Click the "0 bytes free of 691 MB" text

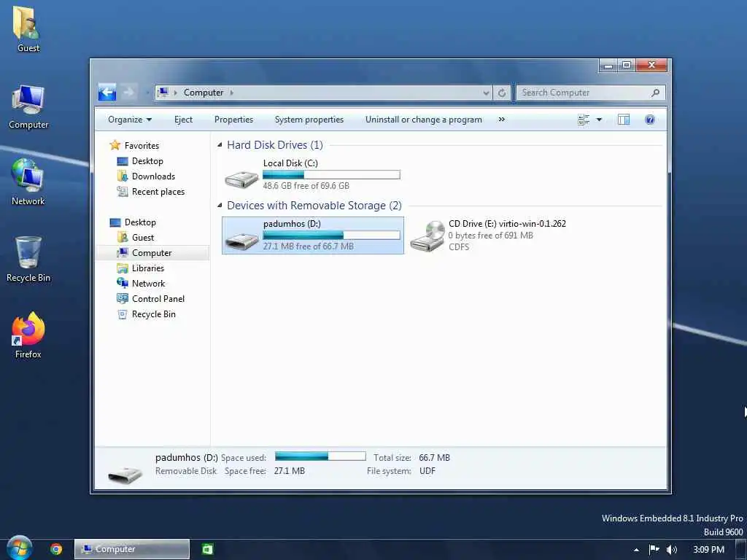pyautogui.click(x=491, y=236)
